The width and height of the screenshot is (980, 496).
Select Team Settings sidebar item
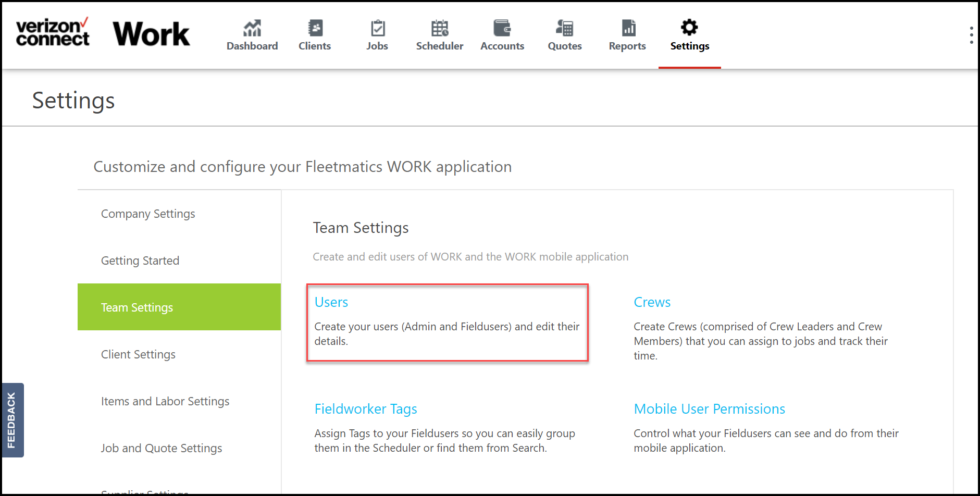click(179, 307)
